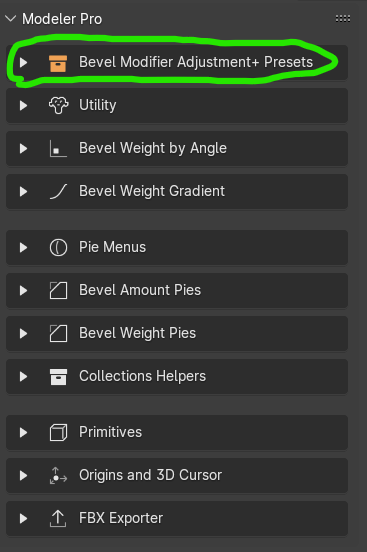Image resolution: width=367 pixels, height=552 pixels.
Task: Expand the Pie Menus disclosure triangle
Action: click(x=24, y=247)
